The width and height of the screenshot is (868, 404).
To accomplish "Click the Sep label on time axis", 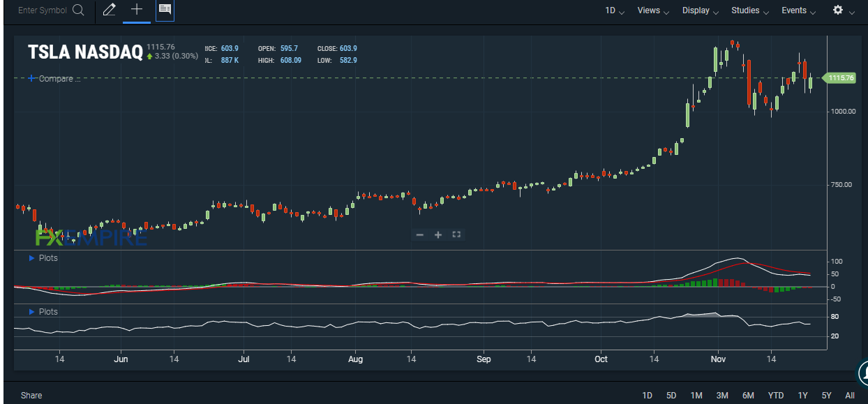I will [484, 359].
